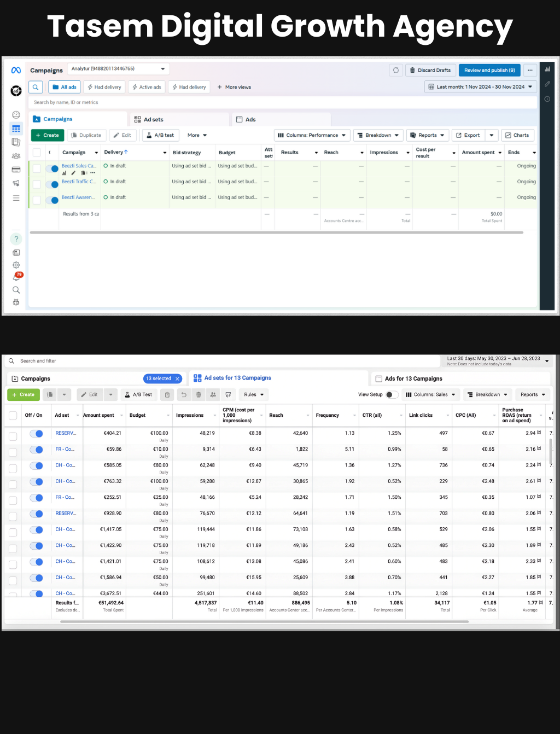The image size is (560, 734).
Task: Check the select-all checkbox beside Off / On
Action: pos(13,415)
